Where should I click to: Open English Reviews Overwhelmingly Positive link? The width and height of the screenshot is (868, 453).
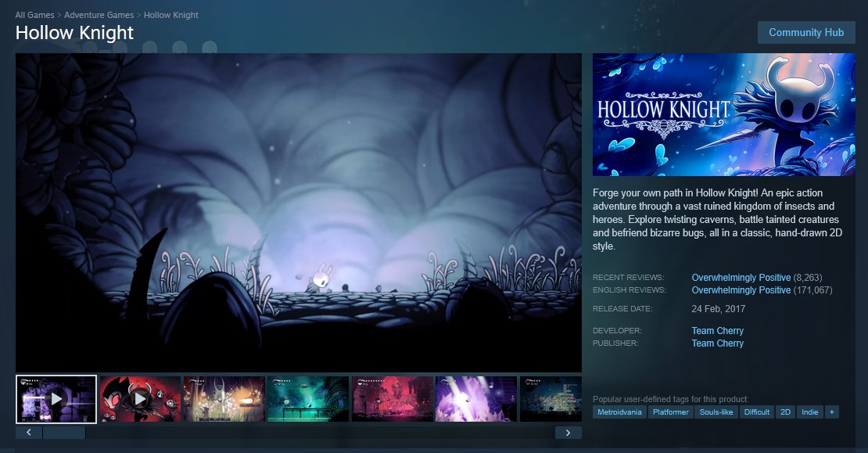tap(741, 290)
